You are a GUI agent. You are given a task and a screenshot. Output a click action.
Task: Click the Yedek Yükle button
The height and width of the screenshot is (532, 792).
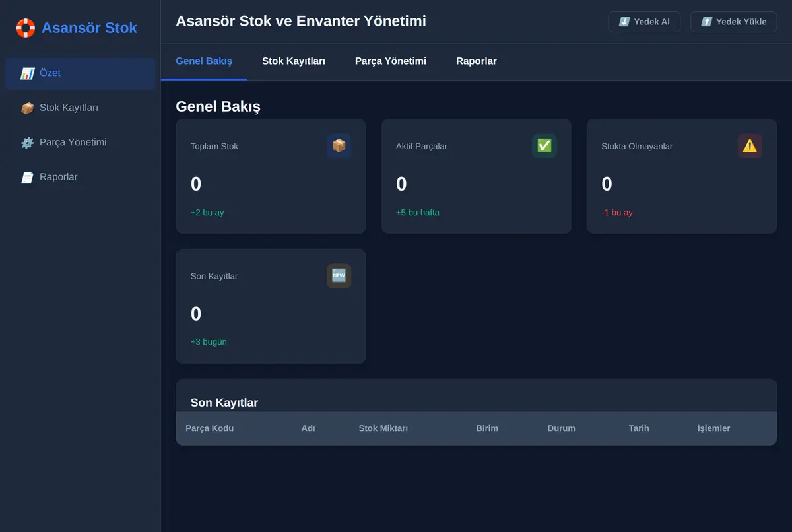click(734, 22)
